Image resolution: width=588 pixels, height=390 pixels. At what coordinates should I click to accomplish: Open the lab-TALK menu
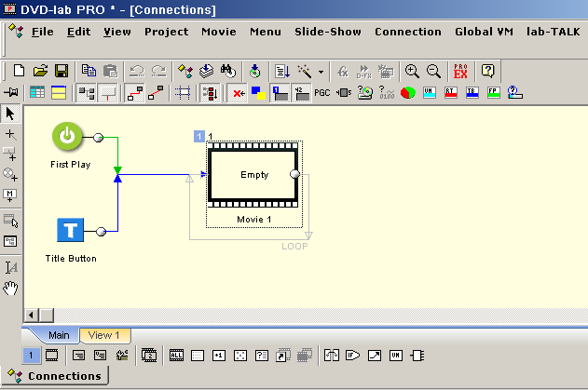click(554, 32)
